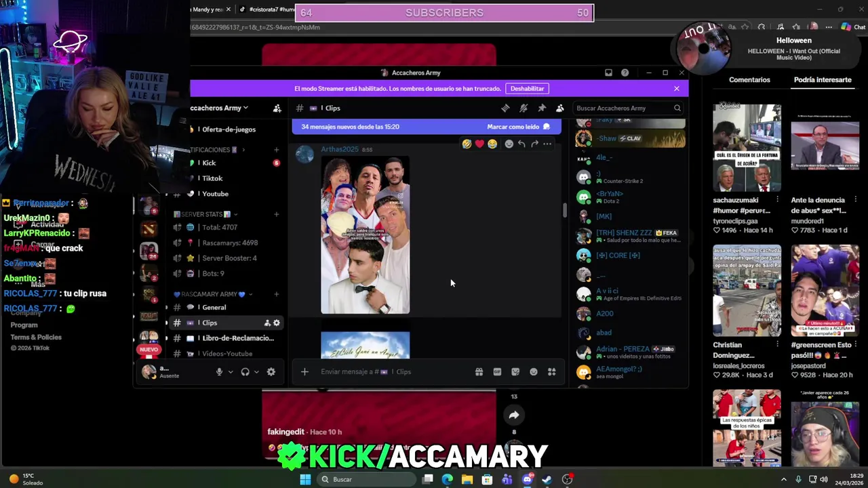Click create invite icon on Clips channel
This screenshot has width=868, height=488.
tap(267, 323)
